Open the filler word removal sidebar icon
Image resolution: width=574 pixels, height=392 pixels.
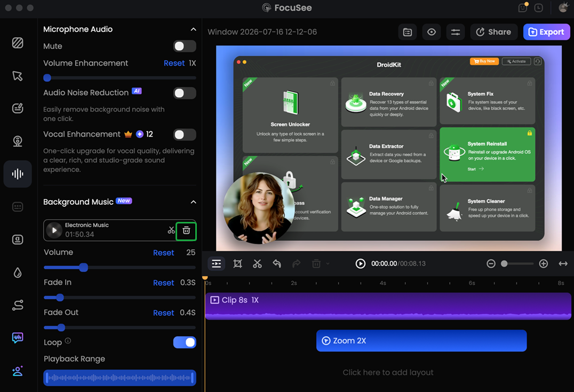(x=18, y=338)
